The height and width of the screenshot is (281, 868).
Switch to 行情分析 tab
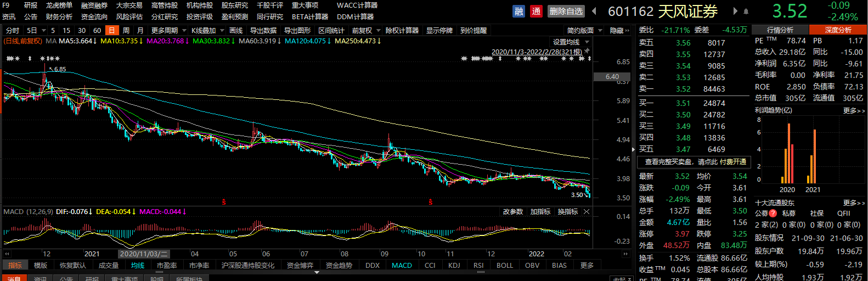click(780, 30)
